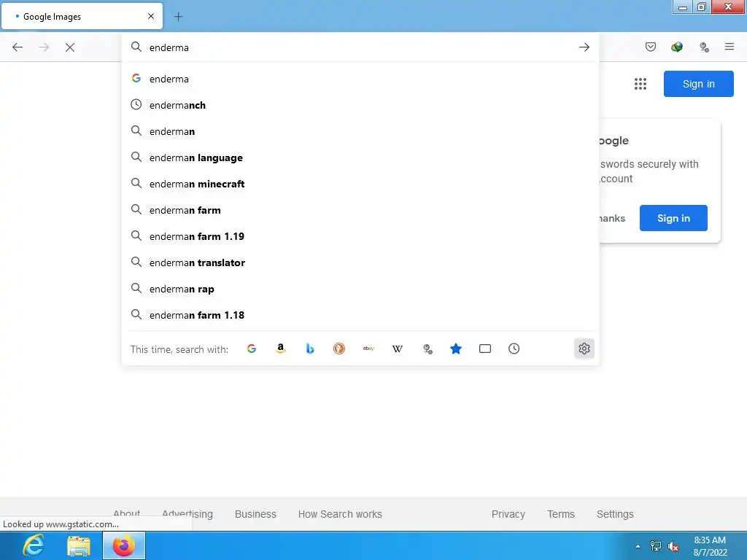Search this time with Google
Image resolution: width=747 pixels, height=560 pixels.
click(252, 349)
